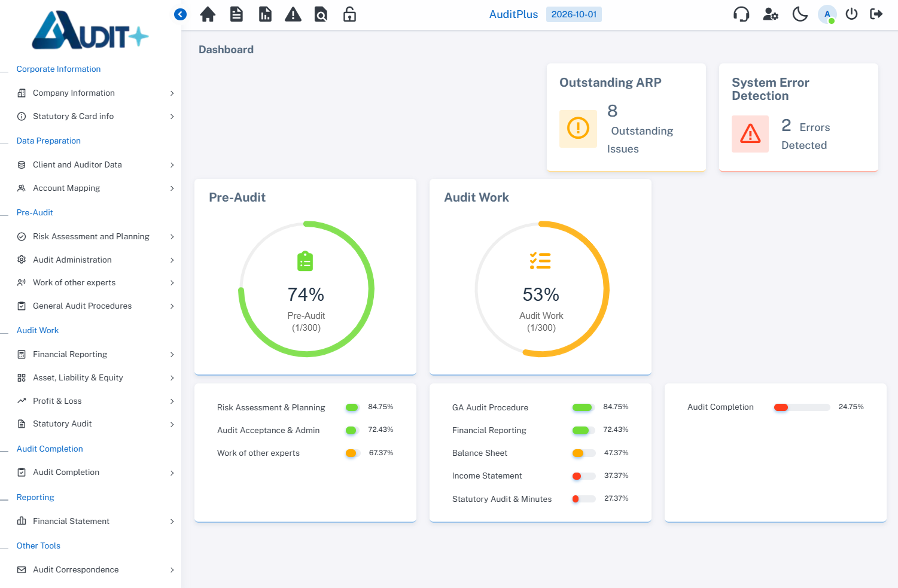Enable dark mode with the moon icon
Screen dimensions: 898x588
click(800, 14)
